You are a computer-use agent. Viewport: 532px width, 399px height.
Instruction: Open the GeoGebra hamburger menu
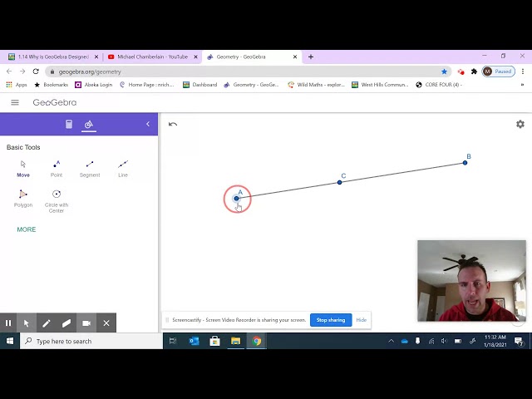pyautogui.click(x=15, y=102)
